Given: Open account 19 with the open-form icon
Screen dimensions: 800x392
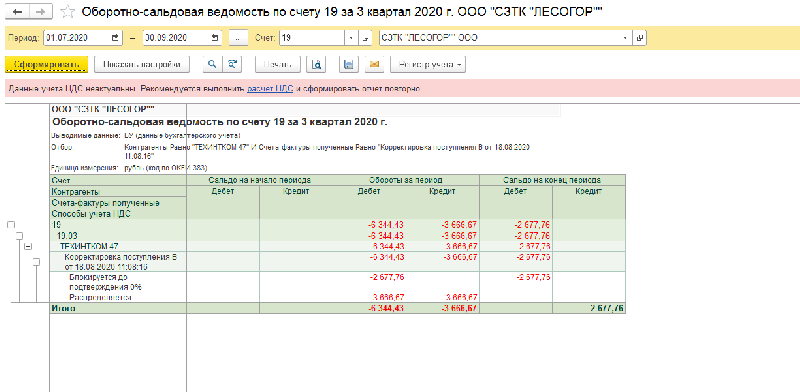Looking at the screenshot, I should [x=365, y=37].
